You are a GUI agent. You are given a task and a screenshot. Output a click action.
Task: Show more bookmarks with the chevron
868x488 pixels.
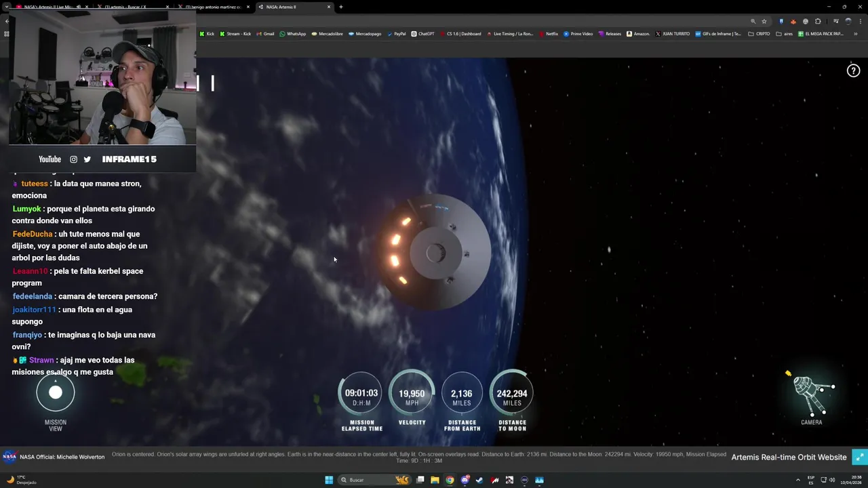(856, 34)
